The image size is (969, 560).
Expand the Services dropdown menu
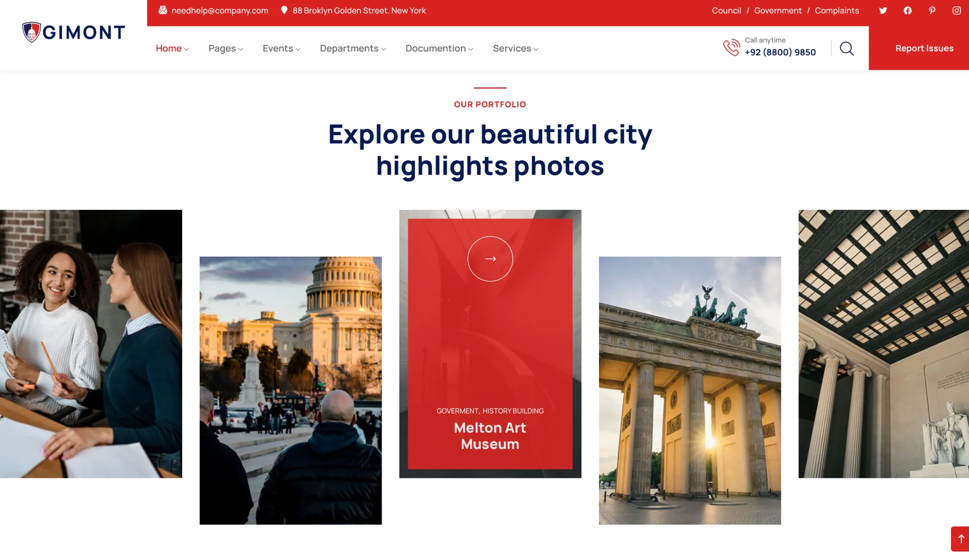click(515, 48)
